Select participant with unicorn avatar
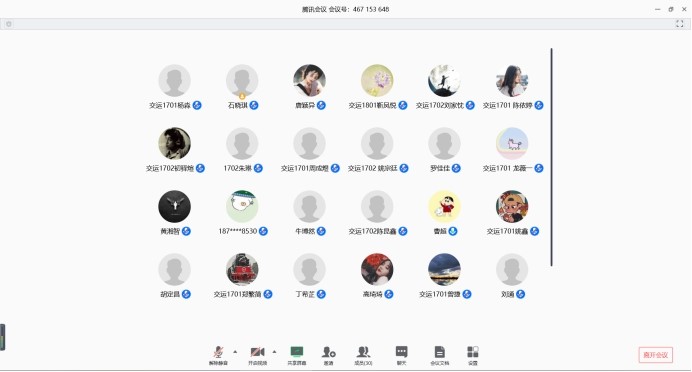692x372 pixels. click(x=511, y=143)
